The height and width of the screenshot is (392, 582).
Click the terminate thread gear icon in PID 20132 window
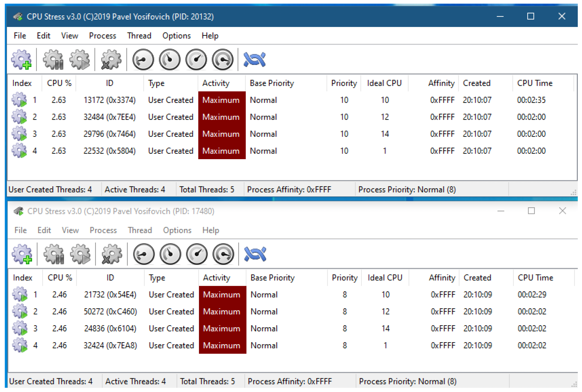[x=111, y=59]
